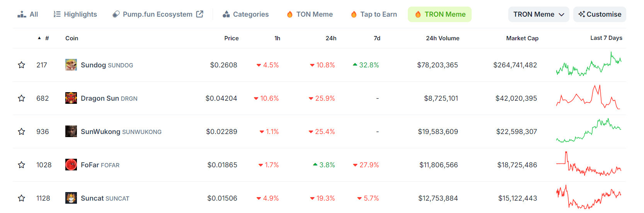This screenshot has width=644, height=213.
Task: Switch to the Highlights tab
Action: click(75, 14)
